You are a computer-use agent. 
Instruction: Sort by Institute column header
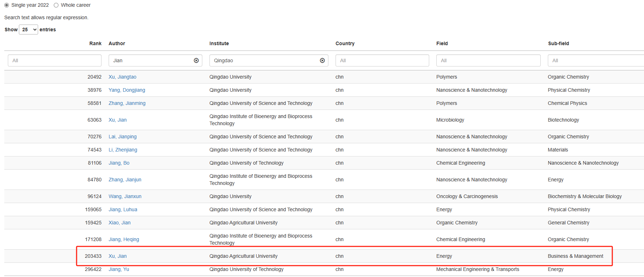[x=219, y=43]
